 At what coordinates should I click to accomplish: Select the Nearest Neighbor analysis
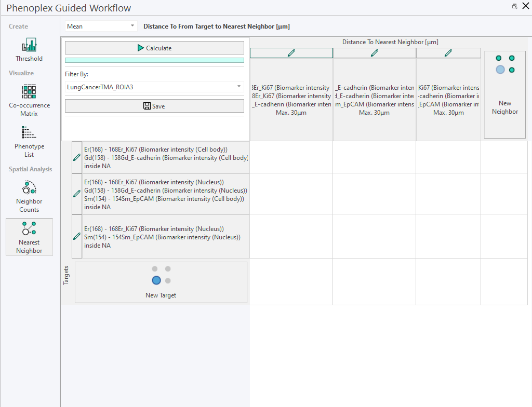point(29,237)
